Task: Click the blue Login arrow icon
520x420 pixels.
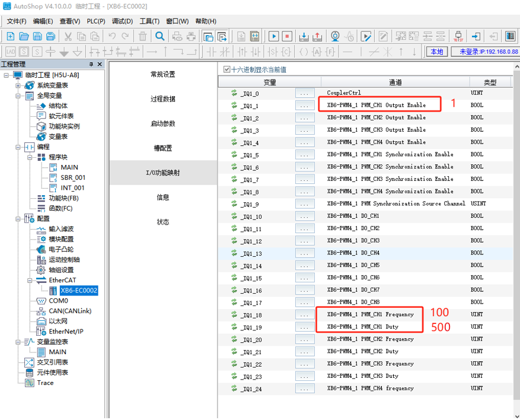Action: click(476, 36)
